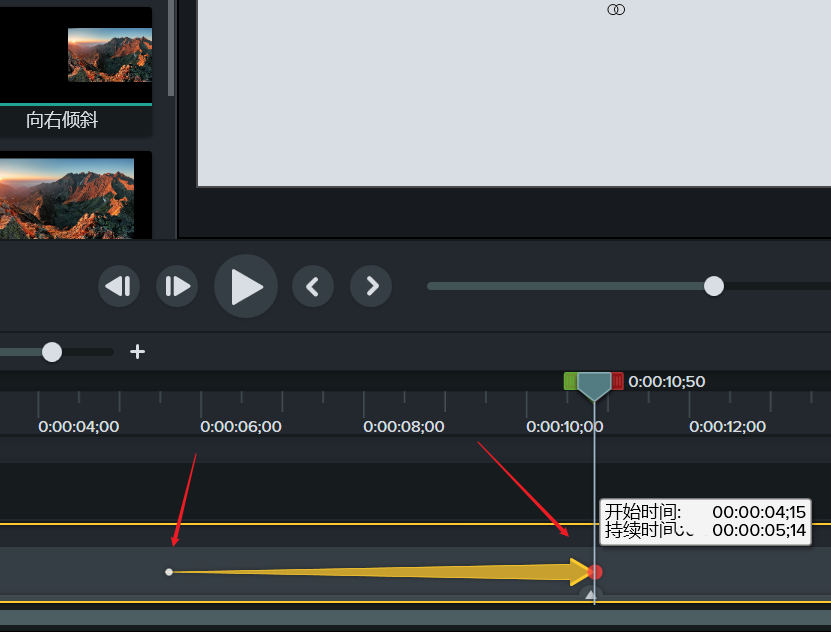Click the 向右倾斜 label text
Viewport: 831px width, 632px height.
click(x=62, y=120)
